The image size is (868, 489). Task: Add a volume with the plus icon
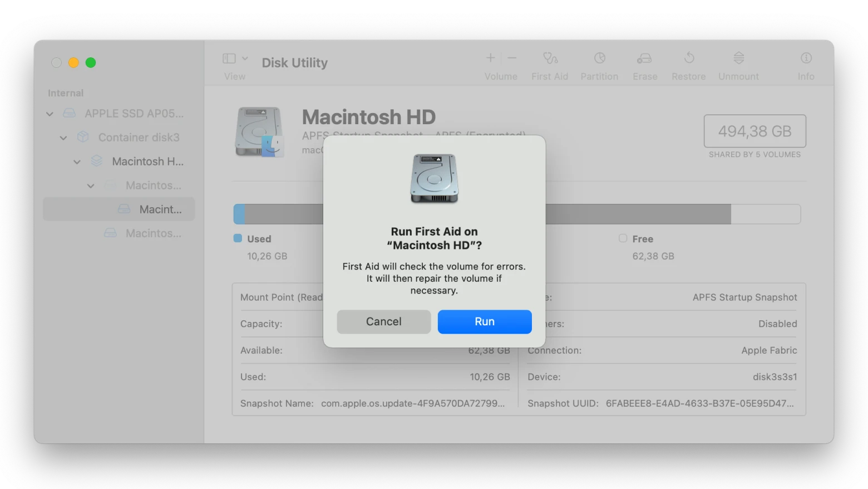[490, 58]
